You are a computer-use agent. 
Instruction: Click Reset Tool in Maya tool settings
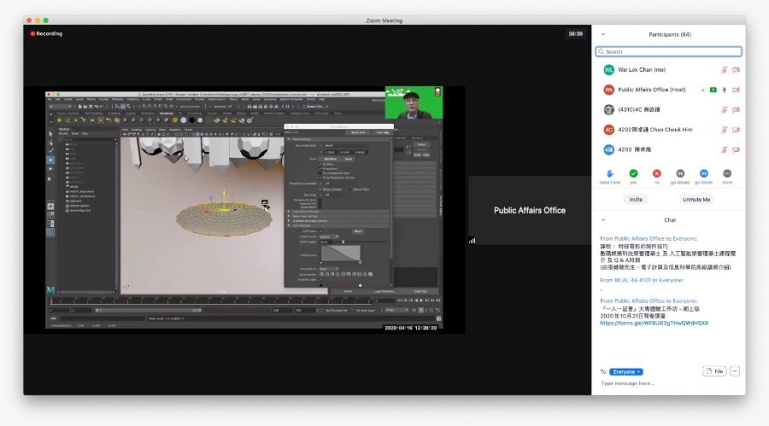(x=358, y=132)
